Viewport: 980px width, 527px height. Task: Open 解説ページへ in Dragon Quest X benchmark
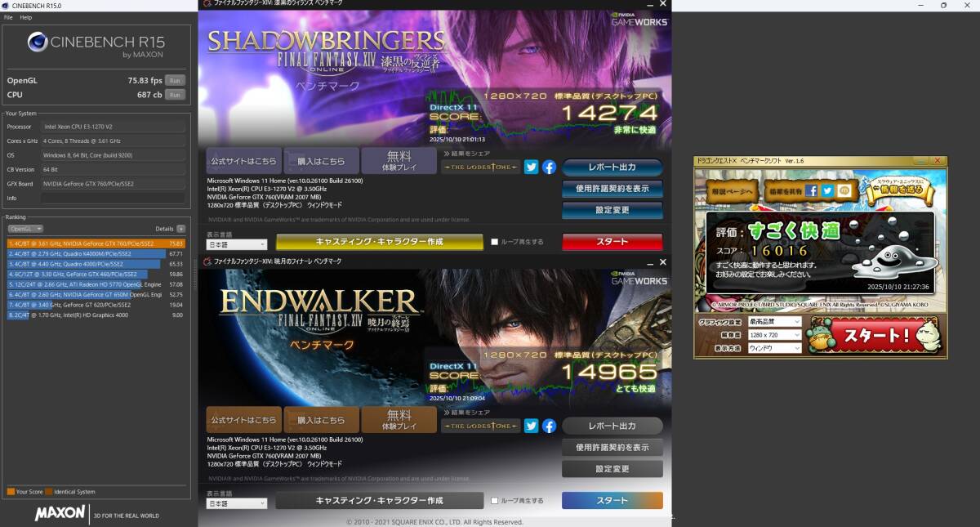pyautogui.click(x=731, y=190)
